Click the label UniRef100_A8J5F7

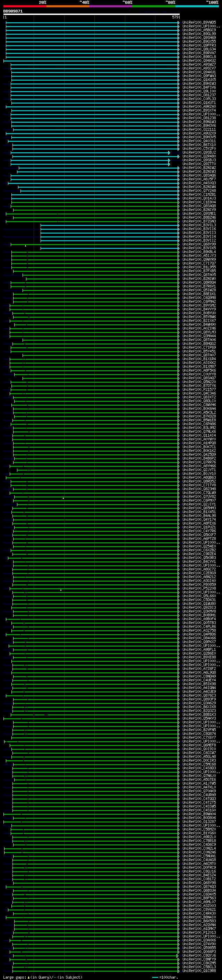tap(199, 179)
